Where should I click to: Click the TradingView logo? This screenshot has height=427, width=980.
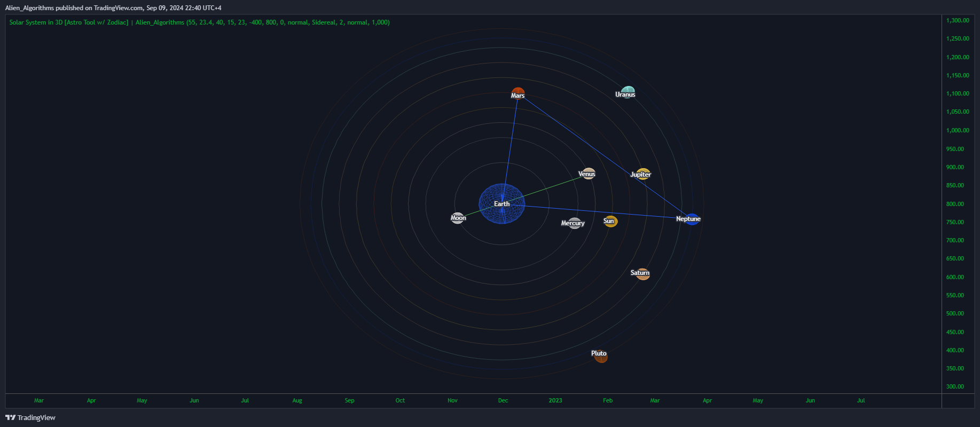coord(30,417)
